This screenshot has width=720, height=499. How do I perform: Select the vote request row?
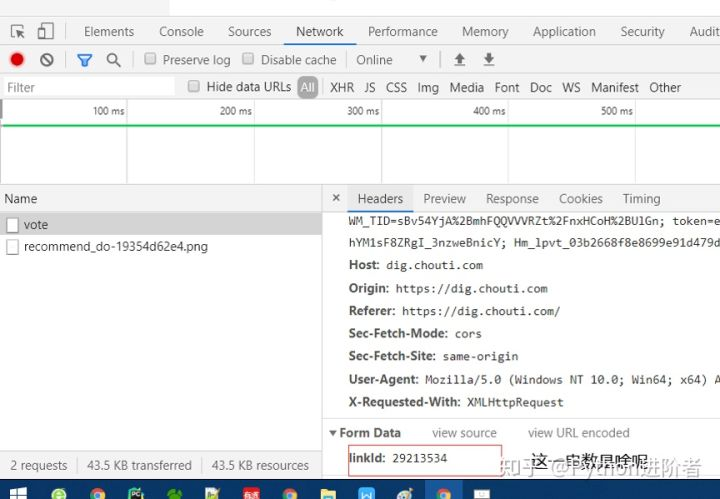pyautogui.click(x=161, y=224)
